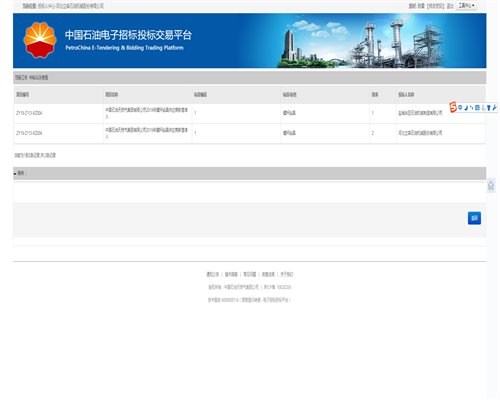The width and height of the screenshot is (500, 400).
Task: Open the 工具中心 dropdown at top right
Action: coord(466,6)
